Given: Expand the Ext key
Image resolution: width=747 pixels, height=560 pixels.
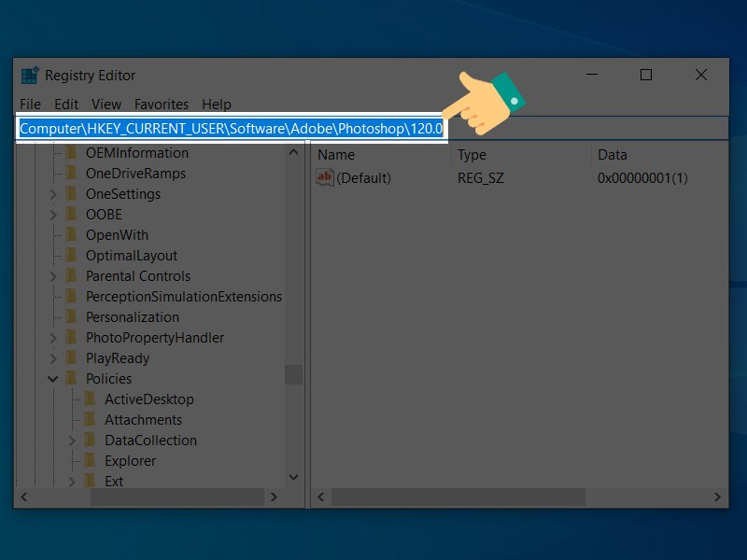Looking at the screenshot, I should [x=72, y=482].
